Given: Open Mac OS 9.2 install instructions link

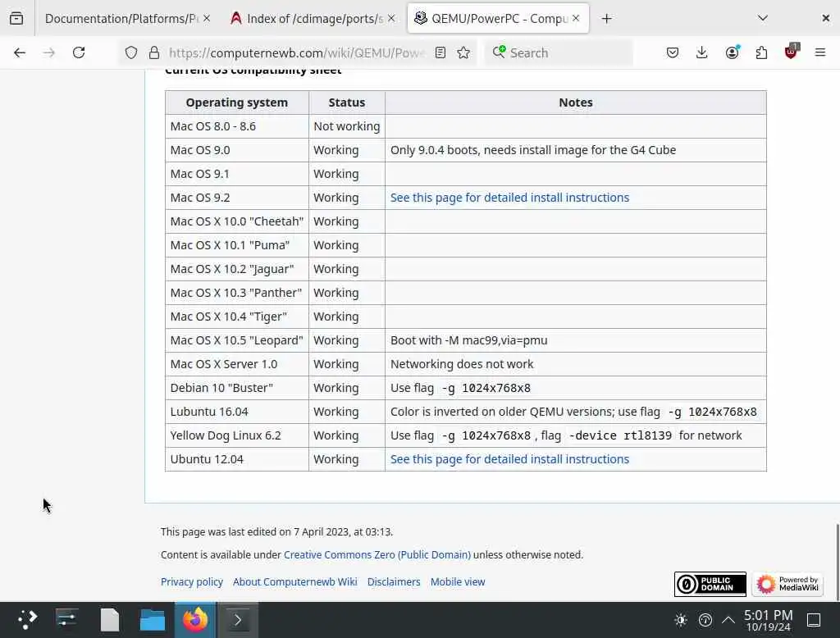Looking at the screenshot, I should pos(509,198).
